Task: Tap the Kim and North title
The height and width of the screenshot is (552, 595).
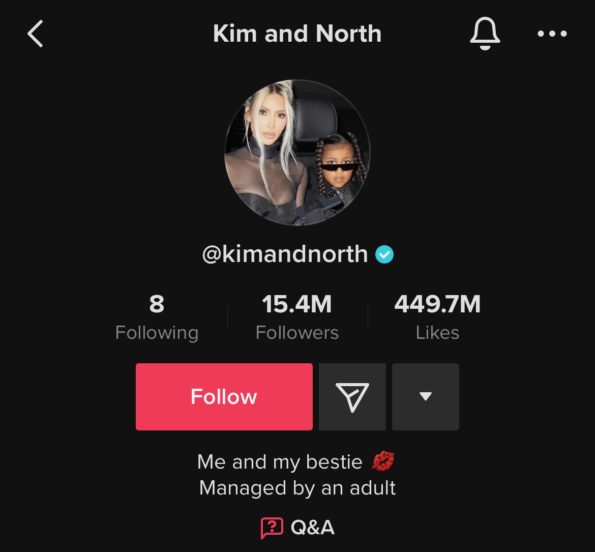Action: point(297,34)
